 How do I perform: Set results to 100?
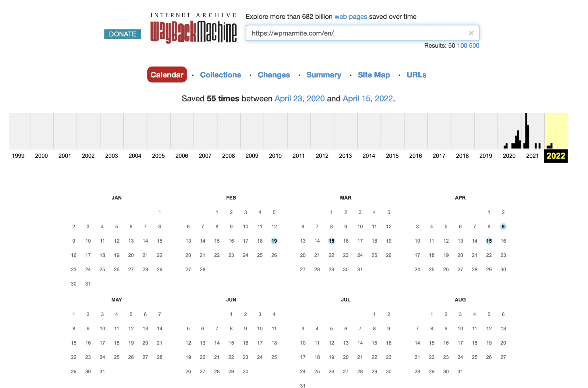point(462,46)
